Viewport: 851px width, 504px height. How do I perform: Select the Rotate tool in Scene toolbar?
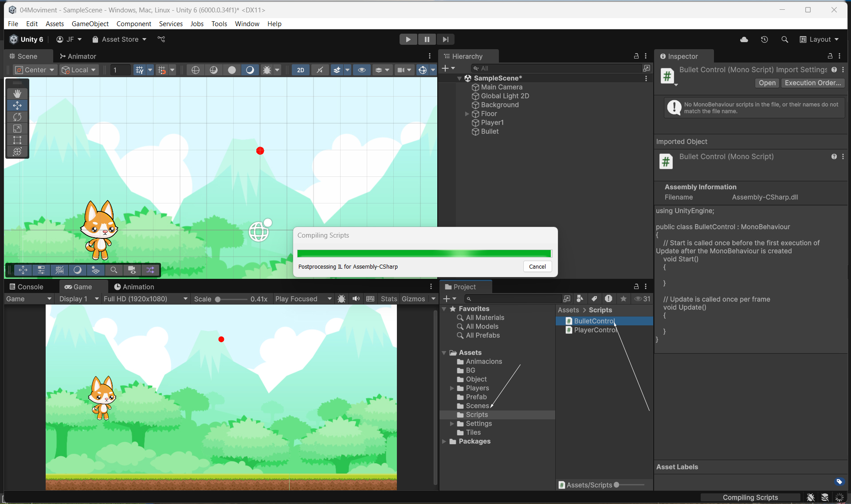click(17, 117)
